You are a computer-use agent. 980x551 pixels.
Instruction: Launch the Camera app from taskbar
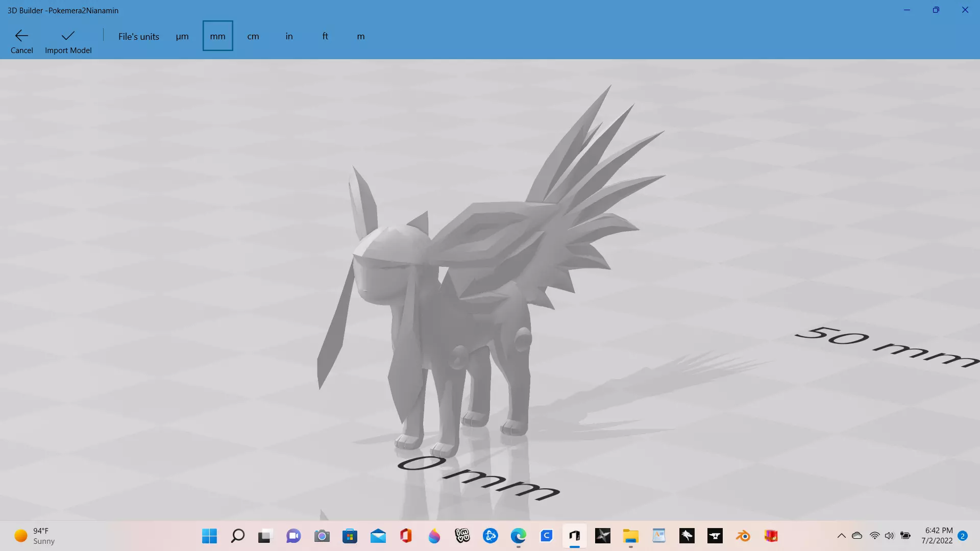(322, 536)
